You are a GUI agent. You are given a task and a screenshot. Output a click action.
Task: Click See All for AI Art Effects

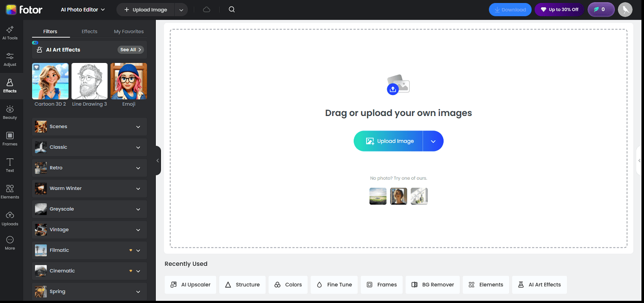click(x=131, y=49)
